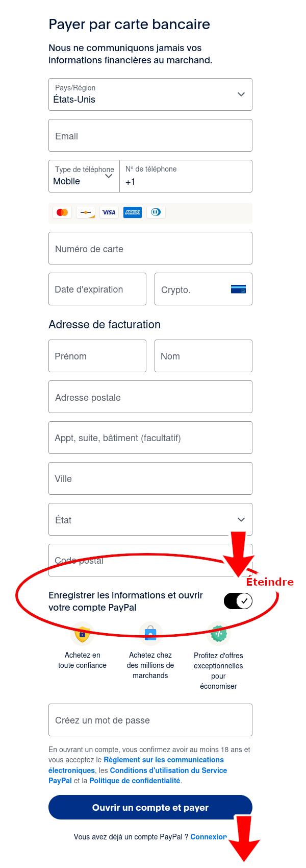This screenshot has height=868, width=306.
Task: Click the Ouvrir un compte et payer button
Action: point(150,807)
